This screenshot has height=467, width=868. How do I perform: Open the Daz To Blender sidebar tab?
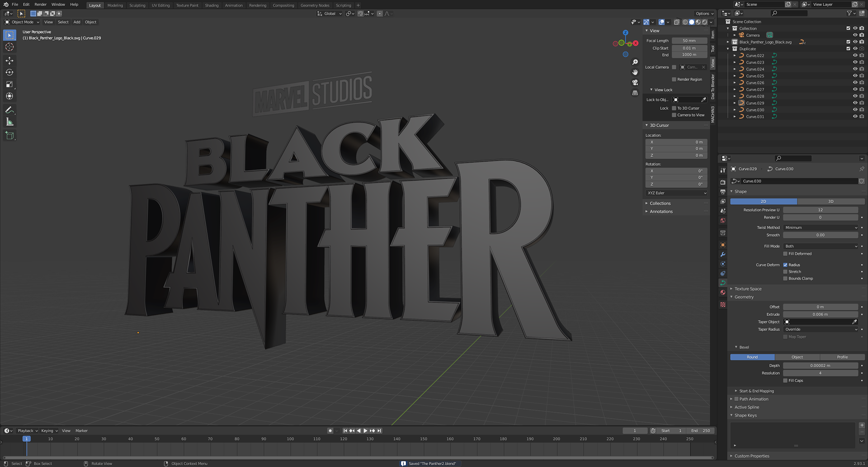(x=713, y=86)
